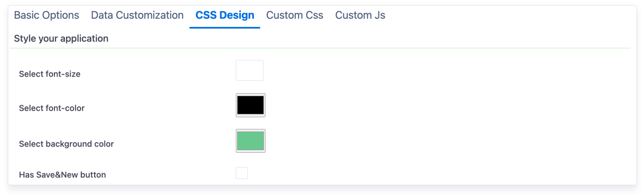Screen dimensions: 644x195
Task: Open the green background color picker
Action: point(251,141)
